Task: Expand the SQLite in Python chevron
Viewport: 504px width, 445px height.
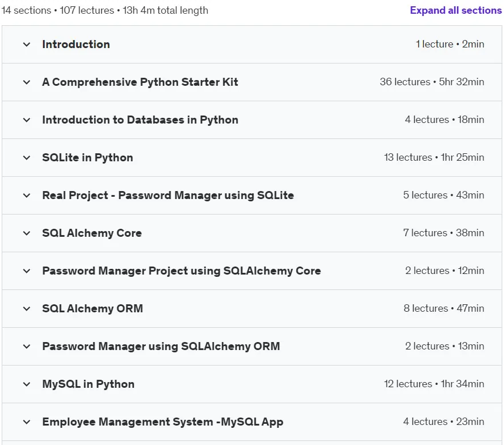Action: pyautogui.click(x=27, y=158)
